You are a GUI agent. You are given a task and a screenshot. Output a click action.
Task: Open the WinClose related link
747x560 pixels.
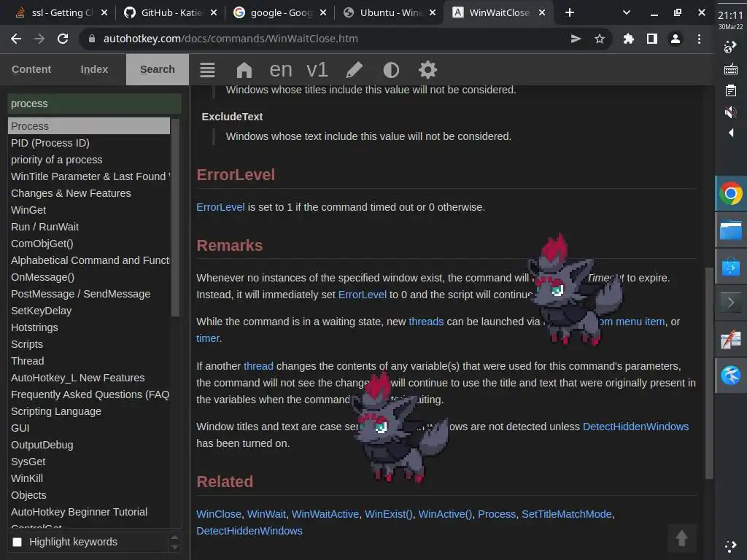coord(219,514)
